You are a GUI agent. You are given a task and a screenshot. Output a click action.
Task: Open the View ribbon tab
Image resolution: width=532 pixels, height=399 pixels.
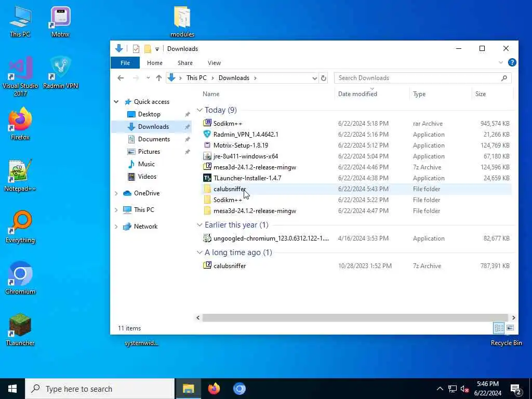214,63
